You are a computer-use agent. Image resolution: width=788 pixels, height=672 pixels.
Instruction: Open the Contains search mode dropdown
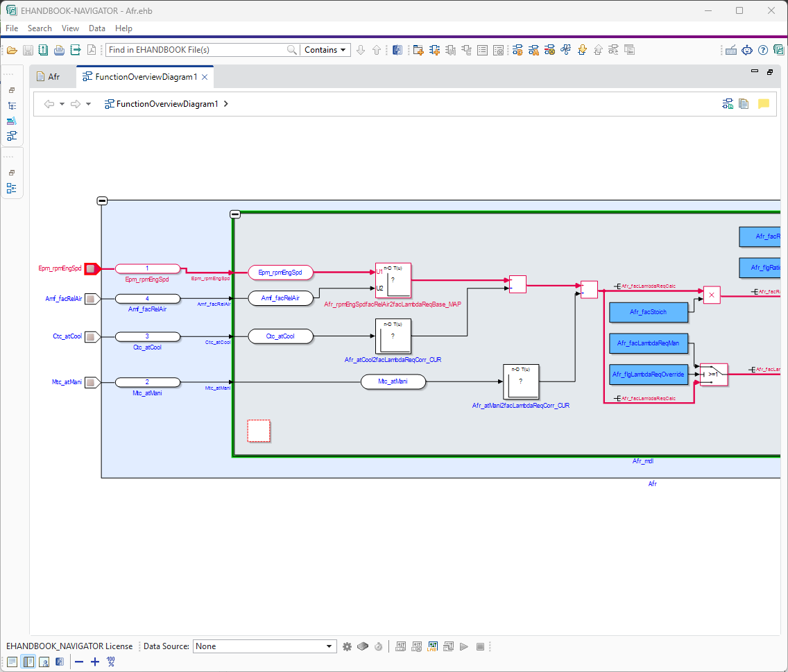325,50
